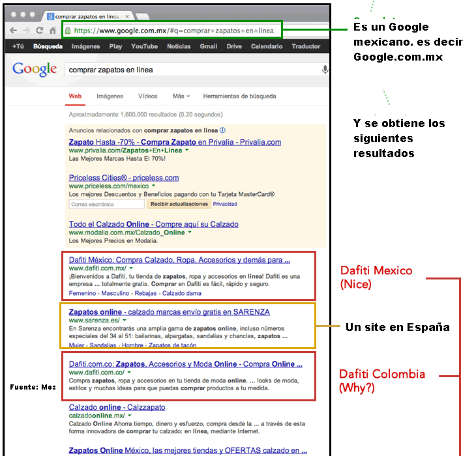
Task: Open Gmail in the black bar
Action: tap(208, 46)
